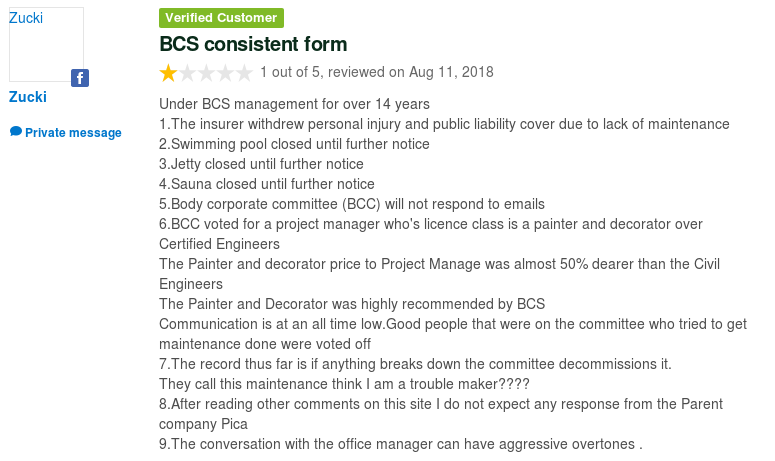The height and width of the screenshot is (461, 775).
Task: Click the 'Sauna closed until further notice' line
Action: click(x=267, y=184)
